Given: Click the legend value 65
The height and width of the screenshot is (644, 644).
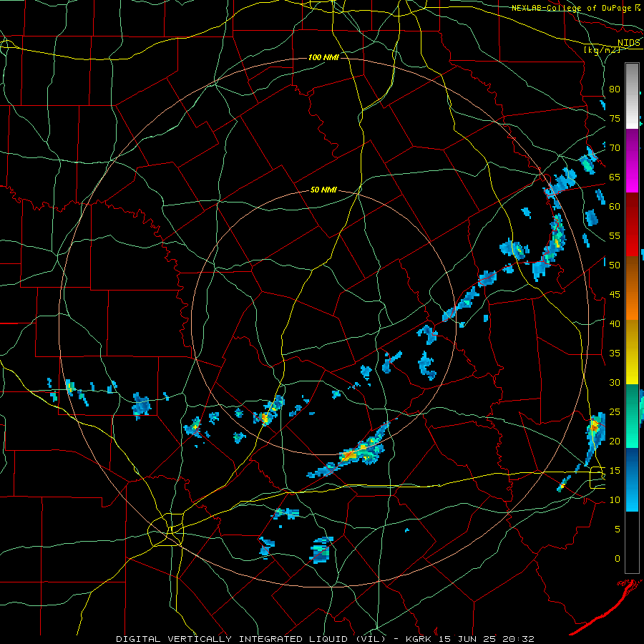Looking at the screenshot, I should (x=615, y=177).
